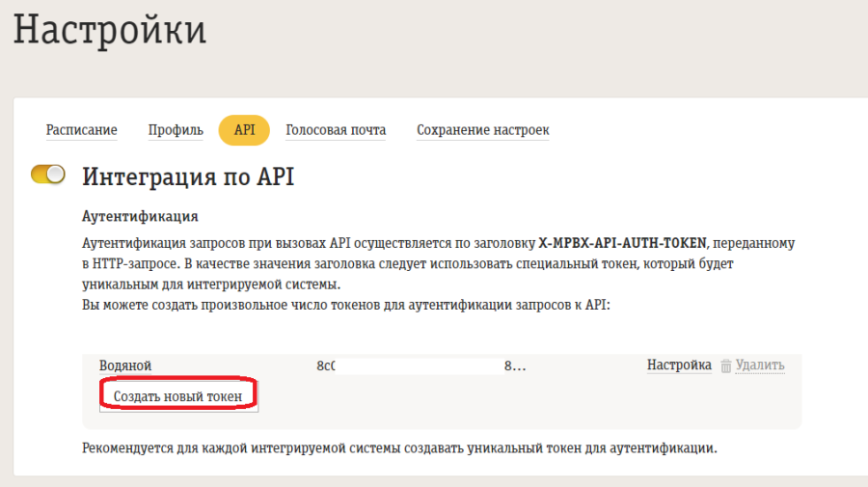This screenshot has height=487, width=868.
Task: Open the Сохранение настроек tab
Action: 482,130
